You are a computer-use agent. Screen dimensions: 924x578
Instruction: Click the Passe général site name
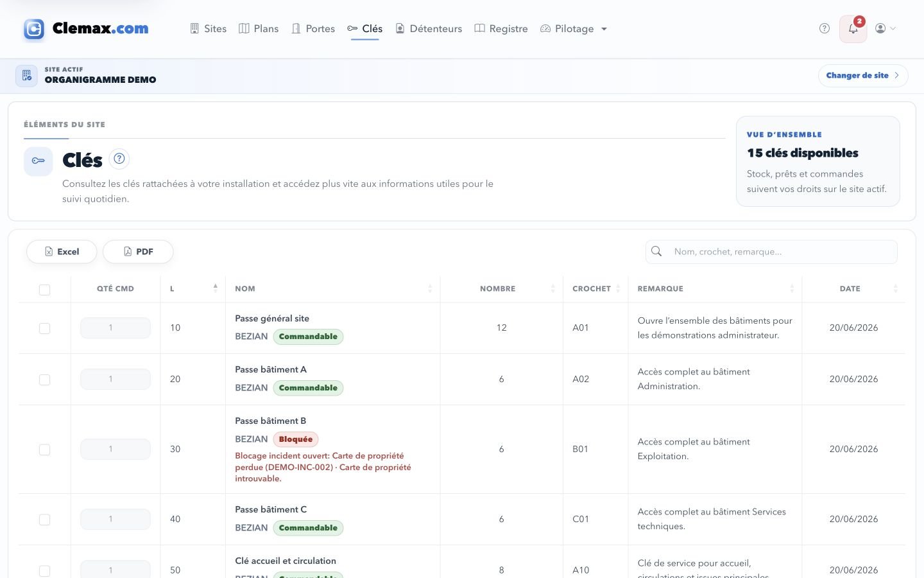(x=272, y=319)
